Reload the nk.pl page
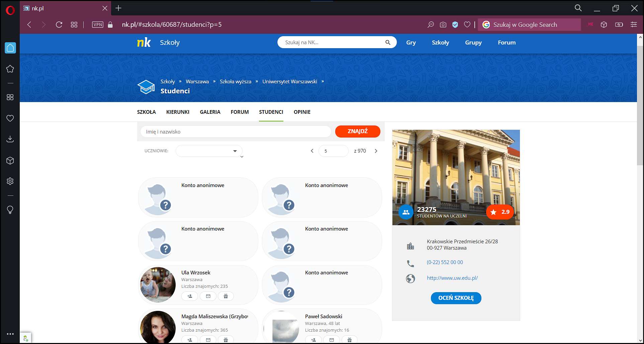Image resolution: width=644 pixels, height=344 pixels. (59, 24)
